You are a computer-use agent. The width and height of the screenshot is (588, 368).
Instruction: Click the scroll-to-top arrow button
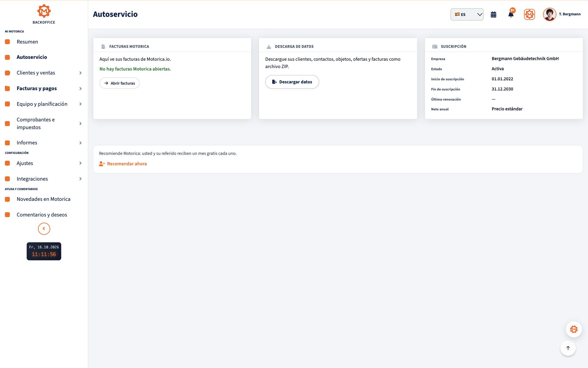568,348
